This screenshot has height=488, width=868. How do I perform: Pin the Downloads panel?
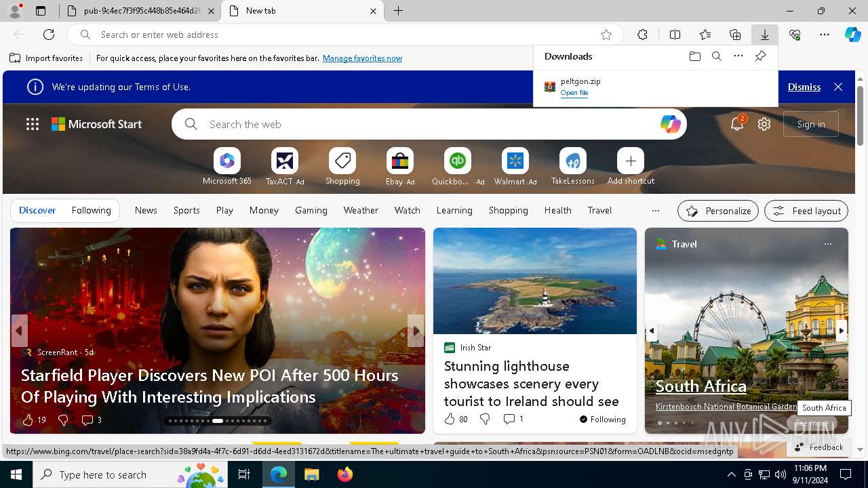760,56
